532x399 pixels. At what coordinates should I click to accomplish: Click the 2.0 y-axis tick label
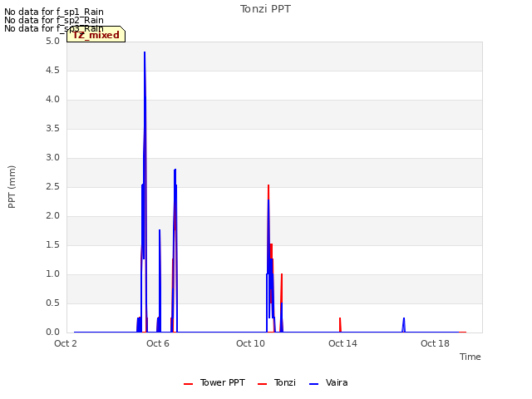tap(52, 216)
